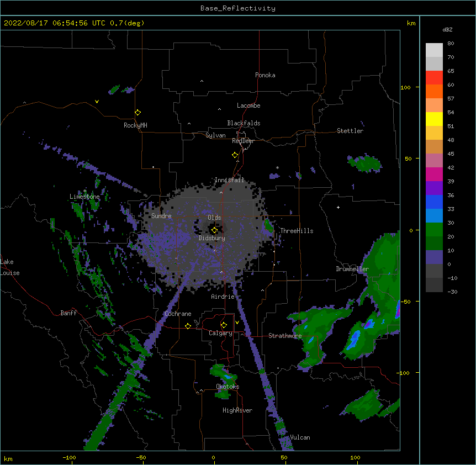Select the -100 tick on the right axis
Image resolution: width=476 pixels, height=465 pixels.
tap(403, 373)
